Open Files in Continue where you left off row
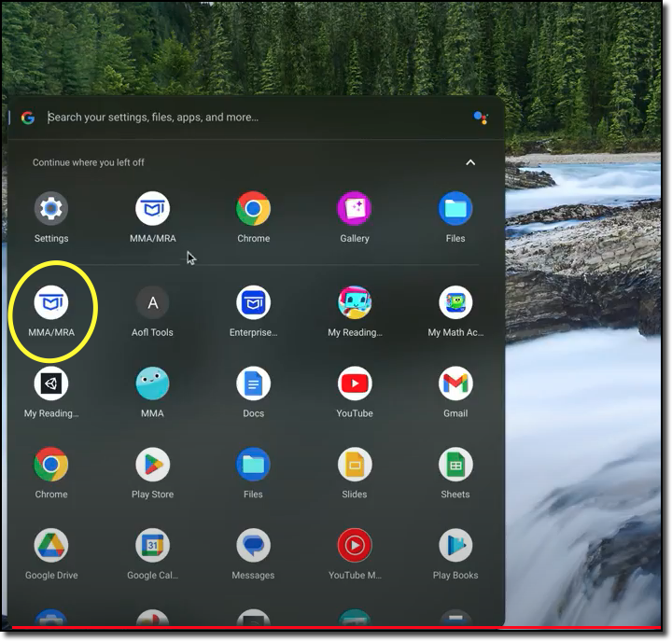Viewport: 672px width, 641px height. [455, 209]
